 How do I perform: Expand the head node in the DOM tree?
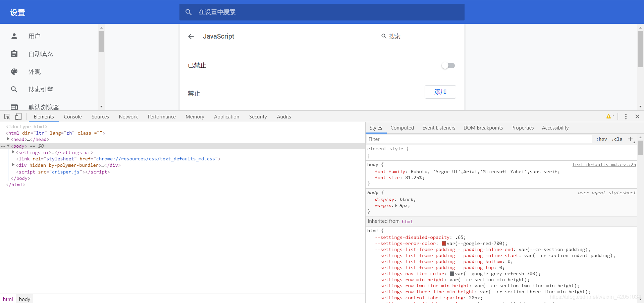tap(8, 139)
